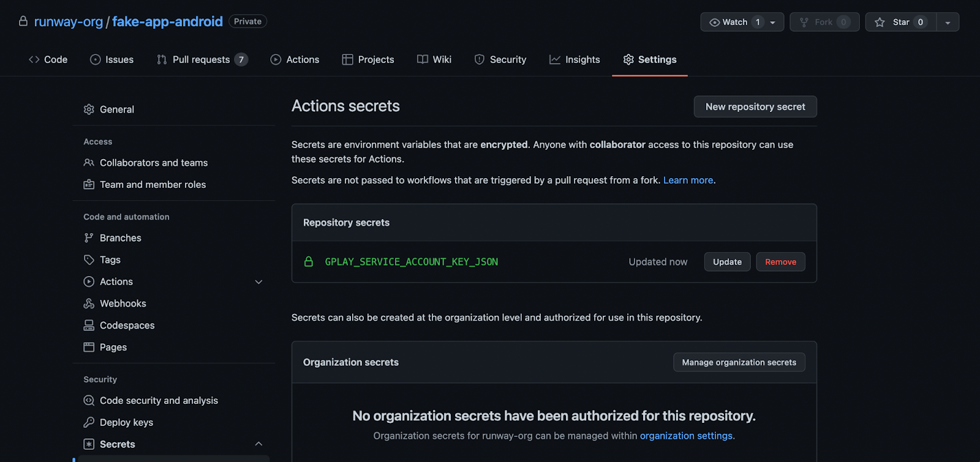Screen dimensions: 980x462
Task: Click the General gear icon in sidebar
Action: click(89, 110)
